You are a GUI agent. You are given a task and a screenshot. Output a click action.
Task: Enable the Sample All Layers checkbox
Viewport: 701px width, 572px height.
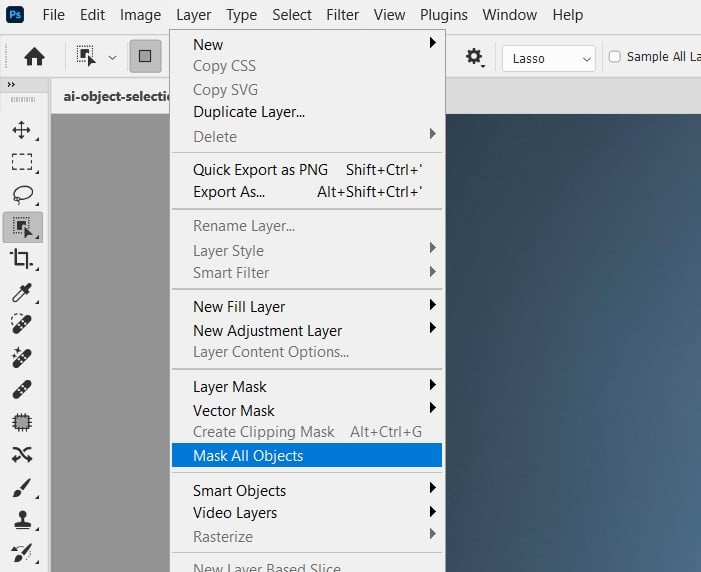click(615, 57)
